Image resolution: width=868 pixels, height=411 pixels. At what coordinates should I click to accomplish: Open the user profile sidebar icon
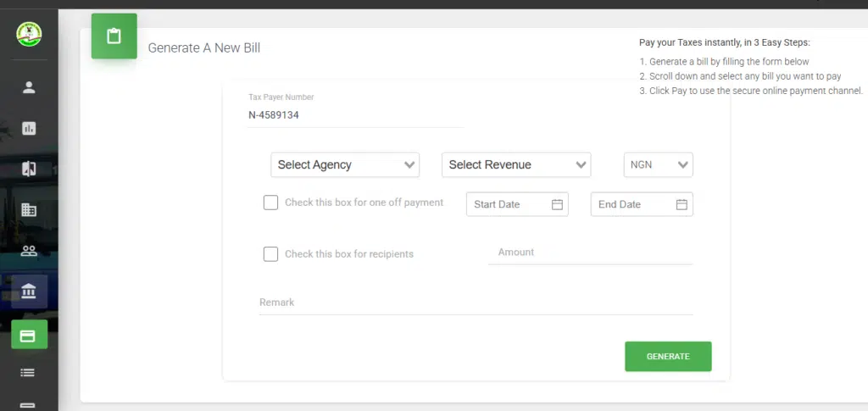pyautogui.click(x=29, y=87)
